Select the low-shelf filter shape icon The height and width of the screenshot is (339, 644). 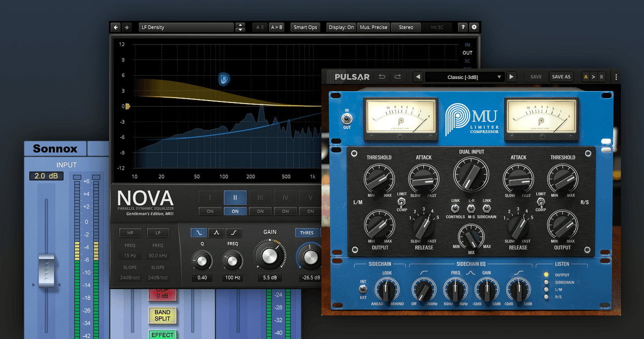(199, 232)
